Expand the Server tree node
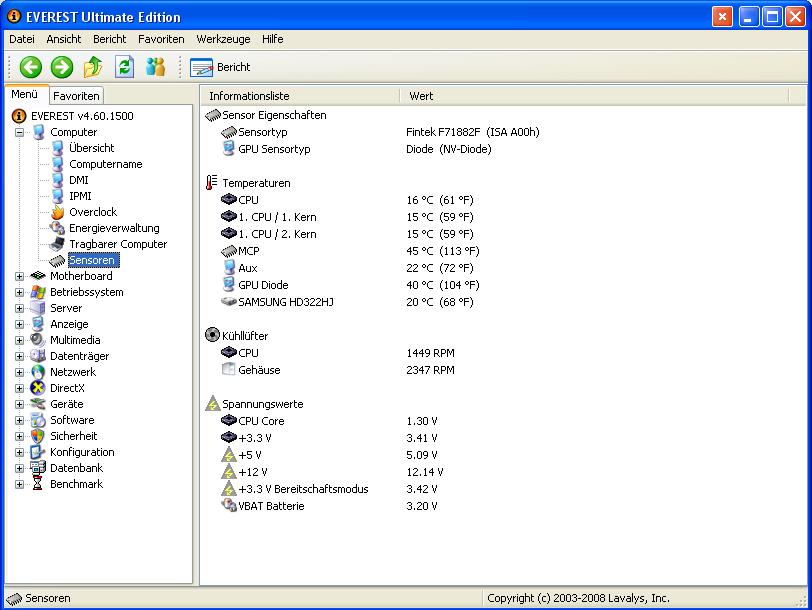This screenshot has height=610, width=812. tap(19, 309)
